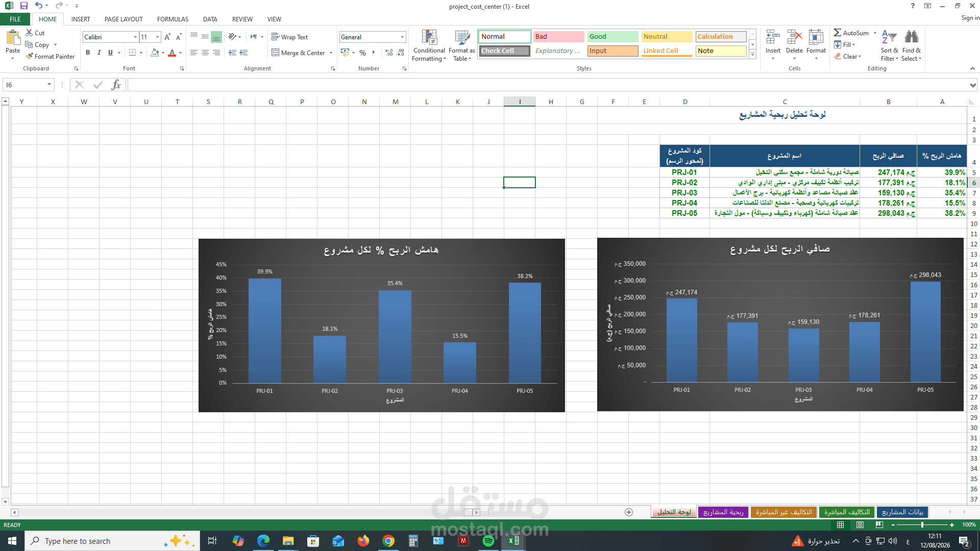Click the Percent Style icon
Image resolution: width=980 pixels, height=551 pixels.
click(362, 53)
